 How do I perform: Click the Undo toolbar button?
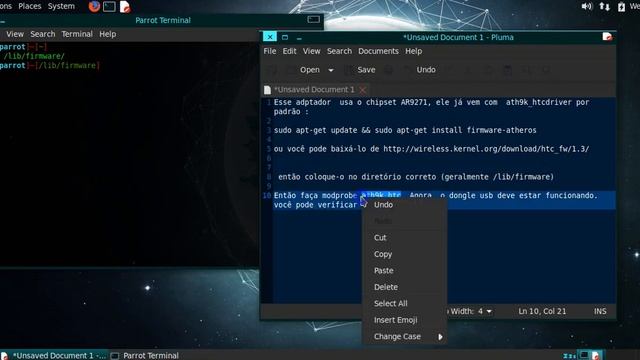pyautogui.click(x=426, y=70)
